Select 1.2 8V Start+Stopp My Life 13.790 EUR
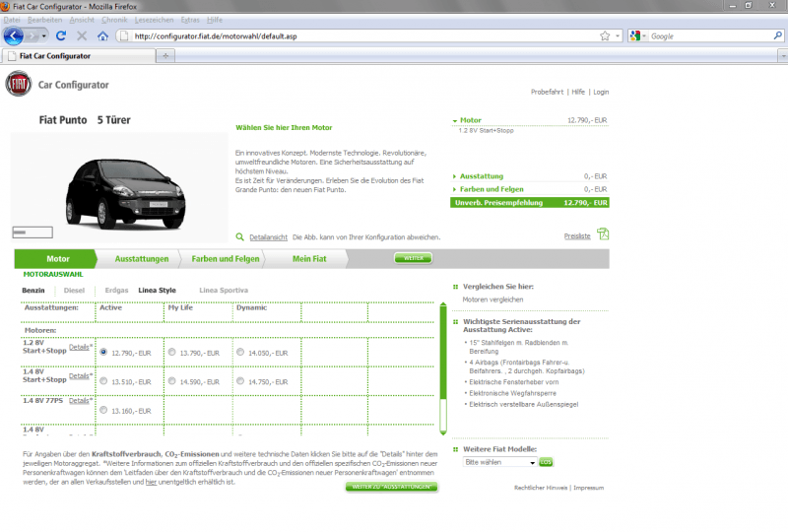 pyautogui.click(x=171, y=352)
